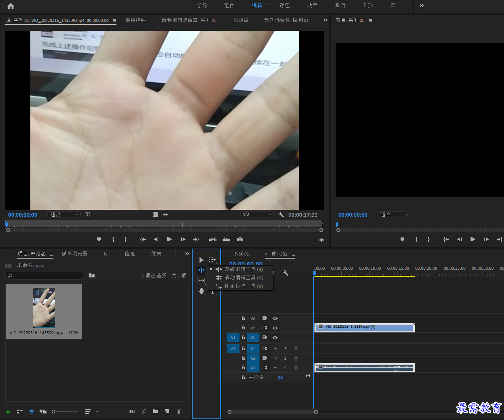Open Source monitor zoom level dropdown
Screen dimensions: 504x420
pyautogui.click(x=64, y=215)
